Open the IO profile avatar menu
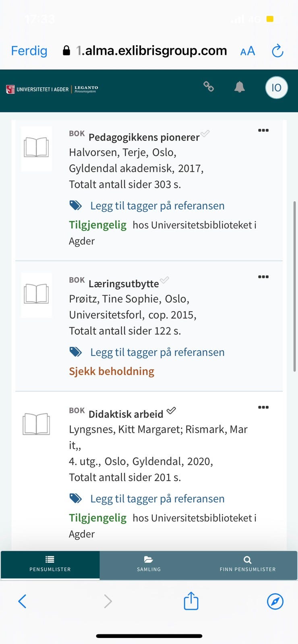This screenshot has height=644, width=298. click(x=276, y=87)
